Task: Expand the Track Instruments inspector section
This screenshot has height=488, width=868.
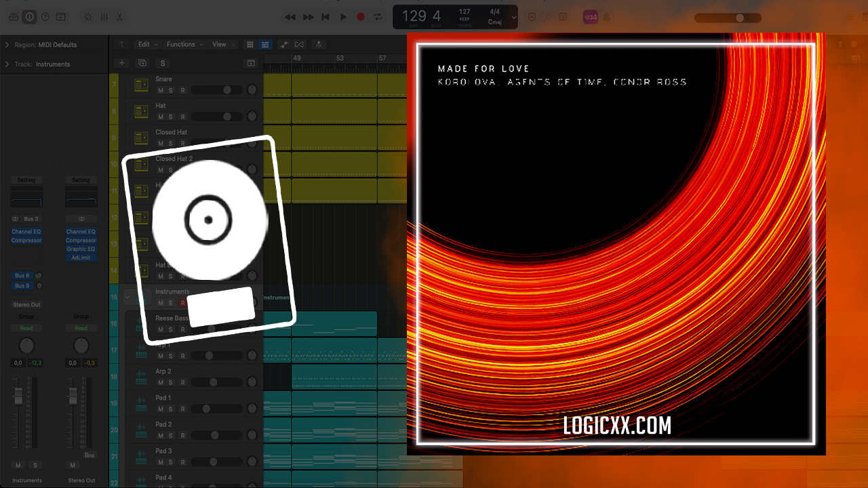Action: coord(7,64)
